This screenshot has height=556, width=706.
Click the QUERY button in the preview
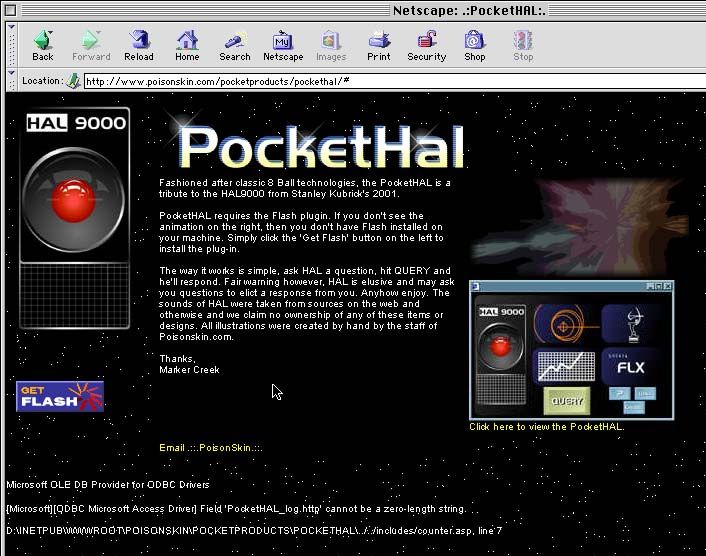click(567, 401)
